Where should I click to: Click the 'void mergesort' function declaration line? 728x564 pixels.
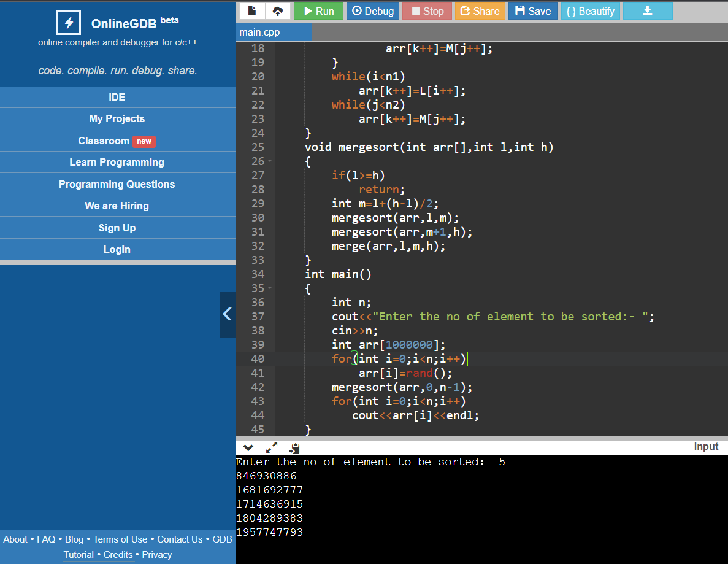(x=429, y=147)
